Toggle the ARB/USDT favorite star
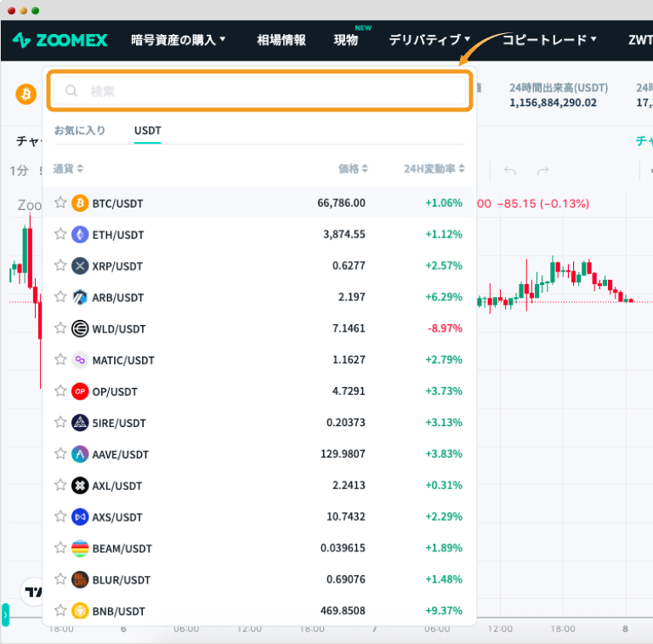Viewport: 653px width, 644px height. click(60, 297)
